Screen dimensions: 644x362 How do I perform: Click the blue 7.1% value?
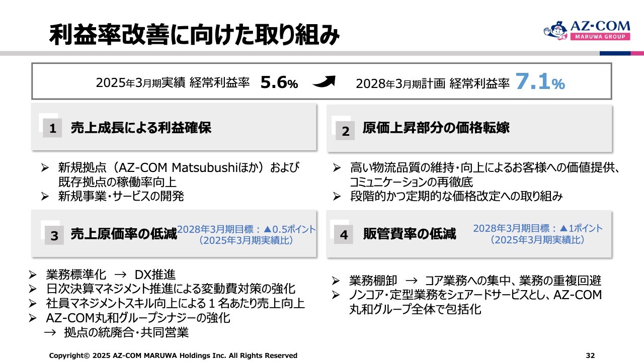pyautogui.click(x=540, y=82)
